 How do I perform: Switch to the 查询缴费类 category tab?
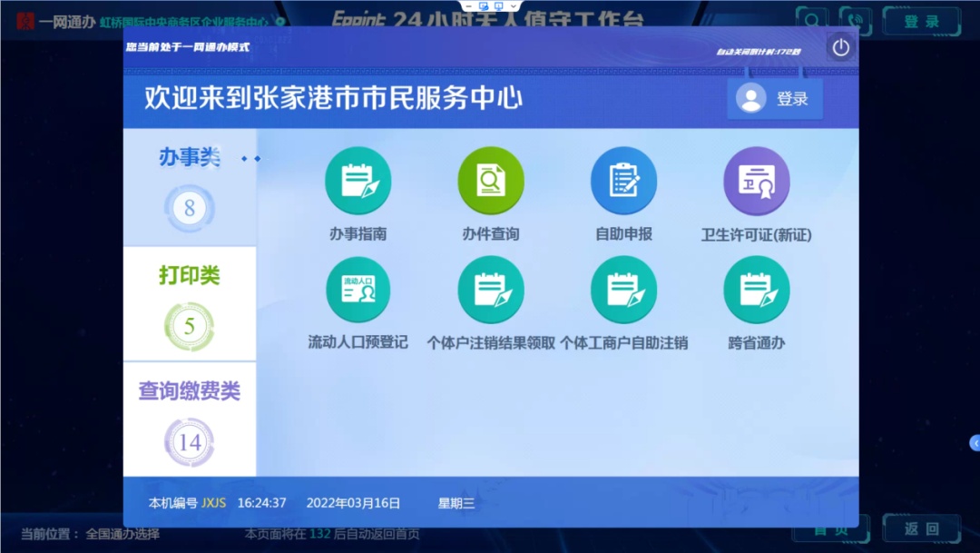190,420
